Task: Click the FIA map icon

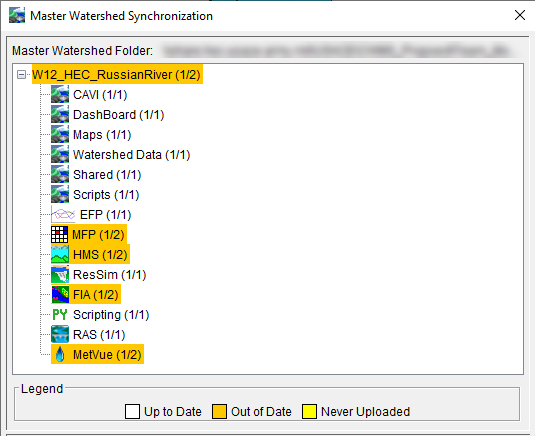Action: coord(60,295)
